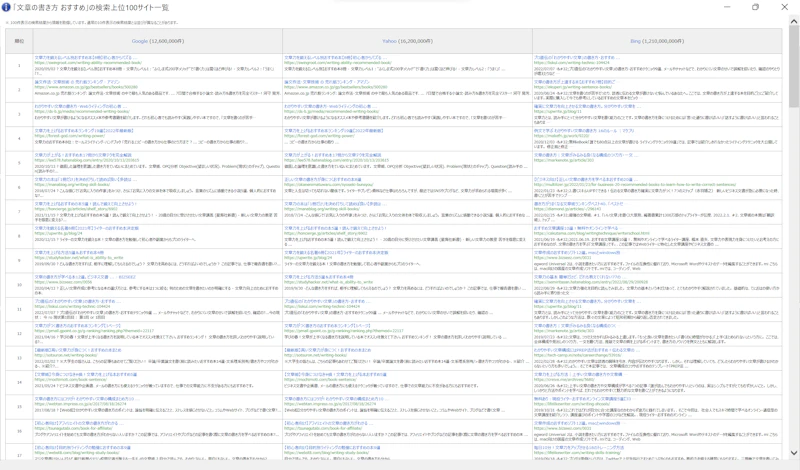This screenshot has width=800, height=470.
Task: Open Google webtan.impress.co.jp result title
Action: (x=87, y=399)
